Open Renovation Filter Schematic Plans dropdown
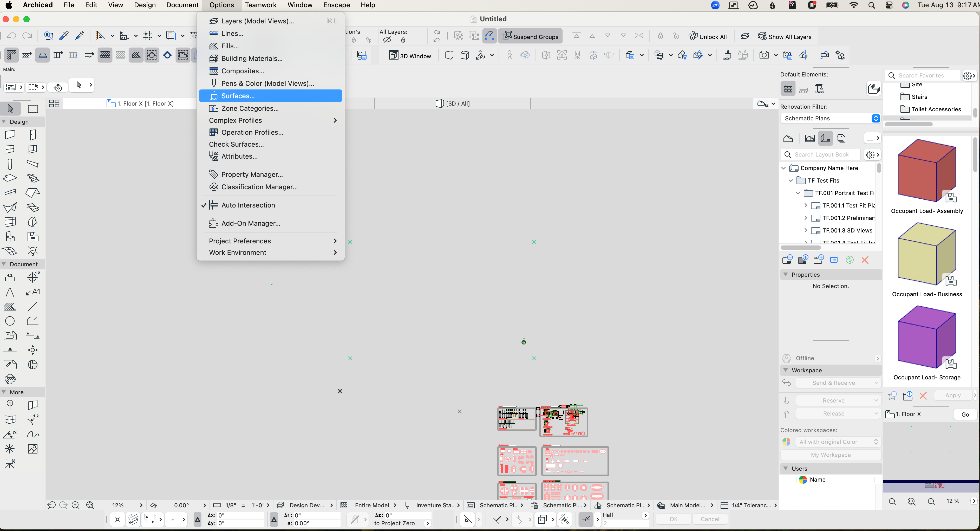Image resolution: width=980 pixels, height=531 pixels. [831, 118]
